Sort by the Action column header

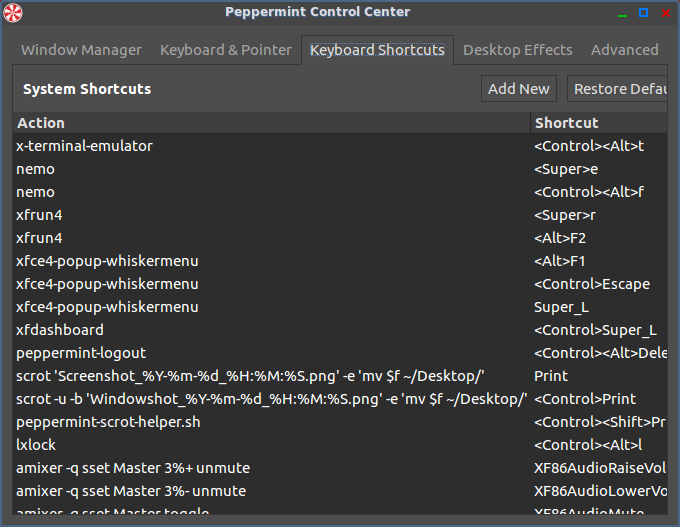coord(271,123)
